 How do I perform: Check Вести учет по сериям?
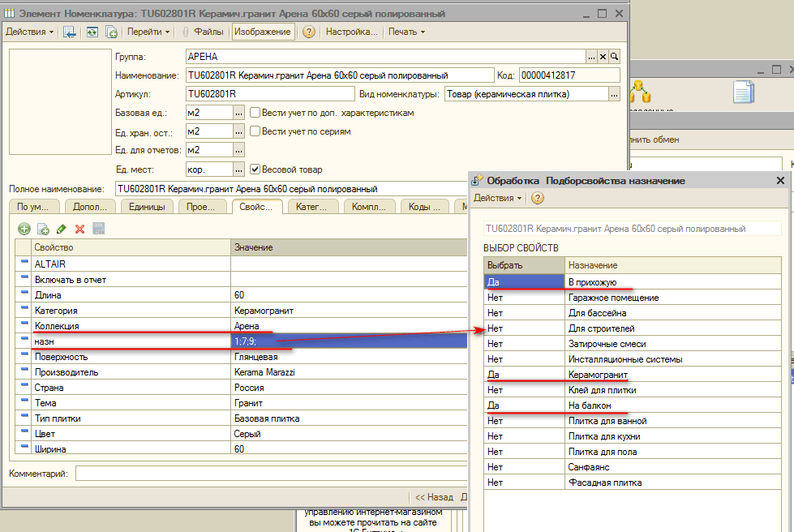(x=255, y=131)
